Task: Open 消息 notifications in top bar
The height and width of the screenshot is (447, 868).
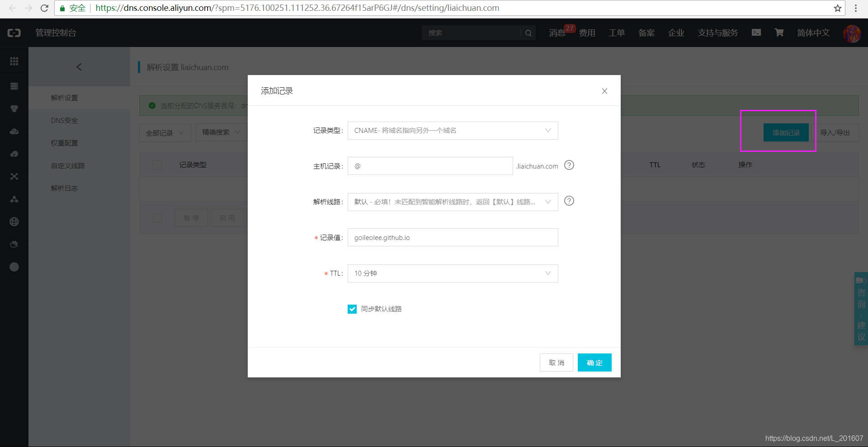Action: click(557, 33)
